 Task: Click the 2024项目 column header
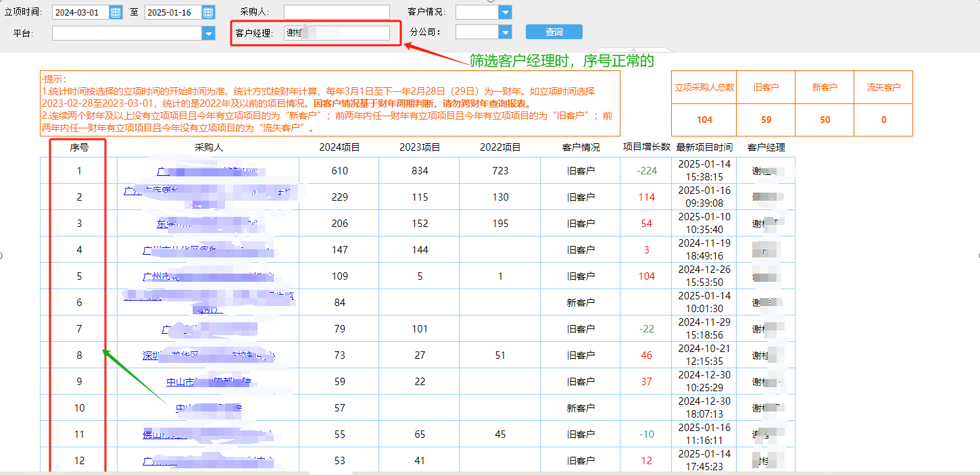[x=339, y=147]
